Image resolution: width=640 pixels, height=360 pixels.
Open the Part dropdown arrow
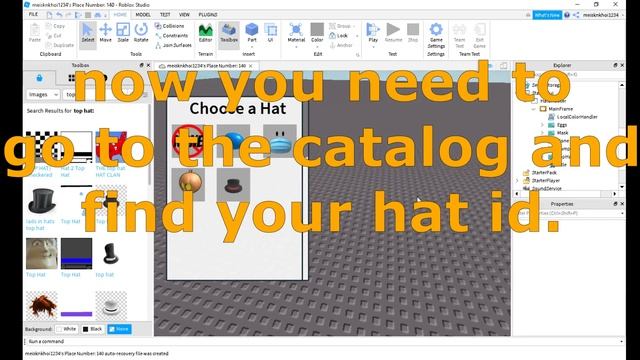pos(252,47)
